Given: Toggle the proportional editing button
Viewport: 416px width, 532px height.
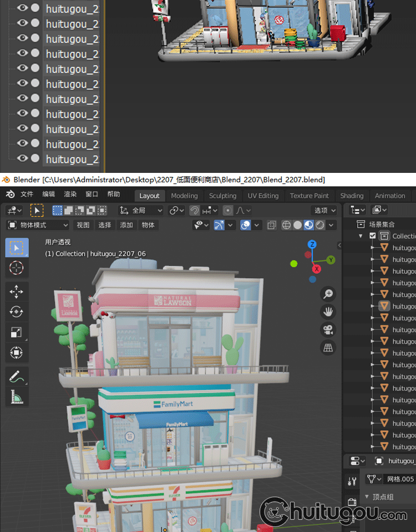Looking at the screenshot, I should tap(228, 211).
